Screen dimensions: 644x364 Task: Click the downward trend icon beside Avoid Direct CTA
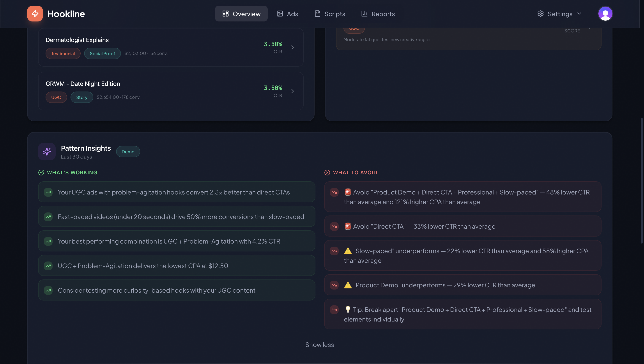[334, 226]
